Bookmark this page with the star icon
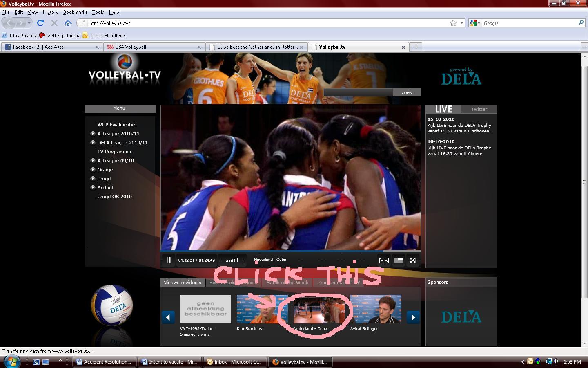Viewport: 588px width, 368px height. (453, 23)
